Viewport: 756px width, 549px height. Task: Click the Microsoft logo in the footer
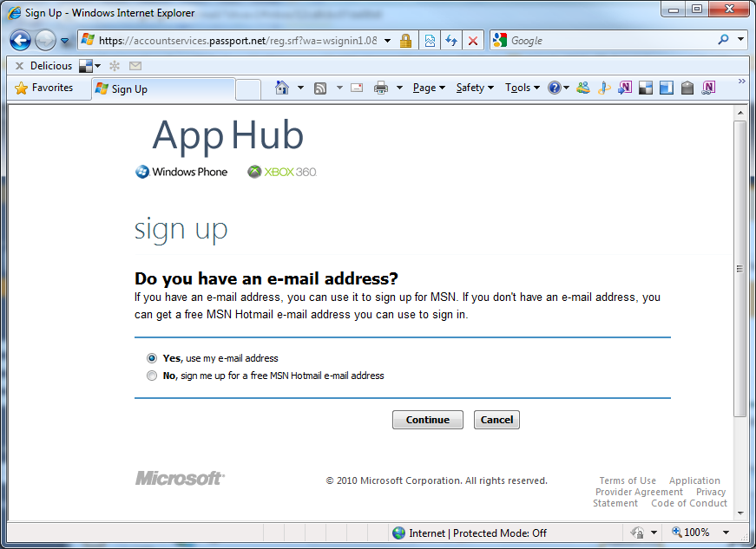tap(180, 478)
